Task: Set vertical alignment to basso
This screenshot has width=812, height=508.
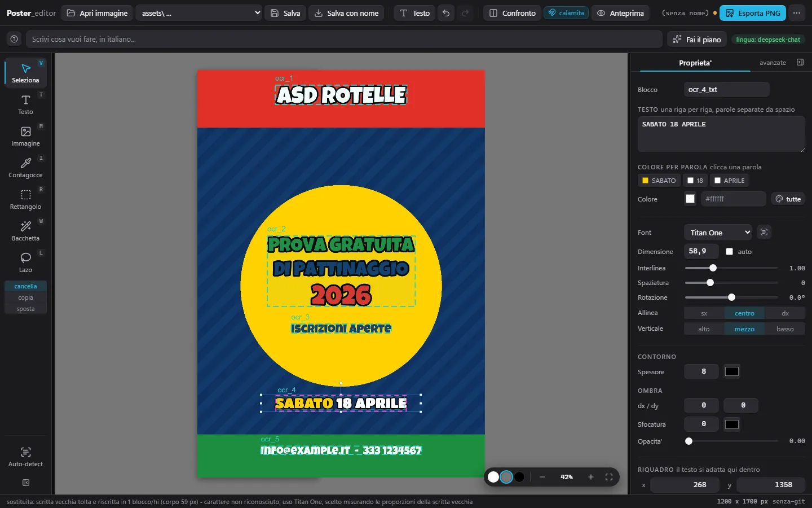Action: click(785, 329)
